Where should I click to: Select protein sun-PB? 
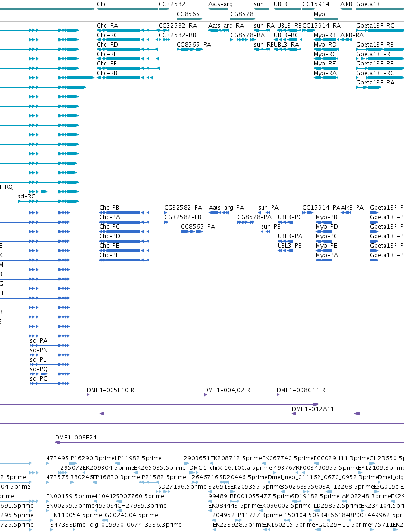(271, 227)
